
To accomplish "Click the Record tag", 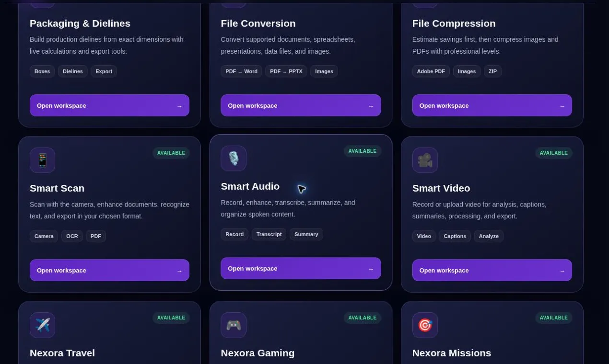I will click(x=234, y=234).
